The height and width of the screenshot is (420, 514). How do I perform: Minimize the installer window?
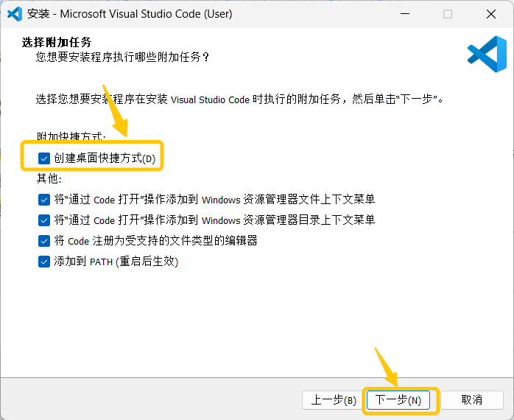click(x=405, y=14)
